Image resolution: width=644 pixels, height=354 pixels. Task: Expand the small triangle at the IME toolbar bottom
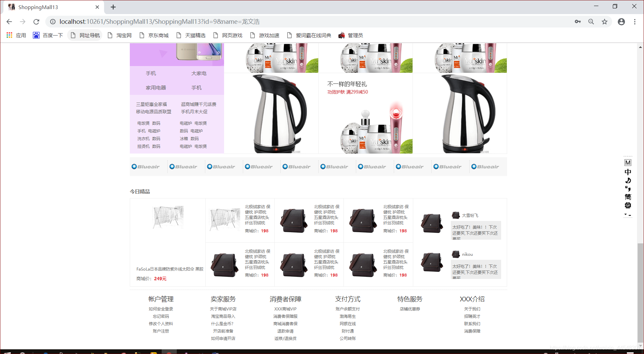626,214
